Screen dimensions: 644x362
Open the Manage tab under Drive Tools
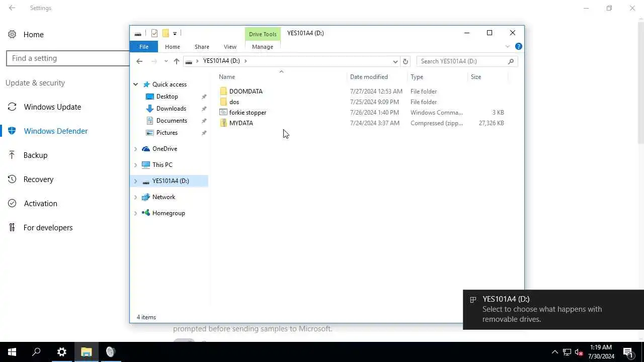tap(263, 46)
